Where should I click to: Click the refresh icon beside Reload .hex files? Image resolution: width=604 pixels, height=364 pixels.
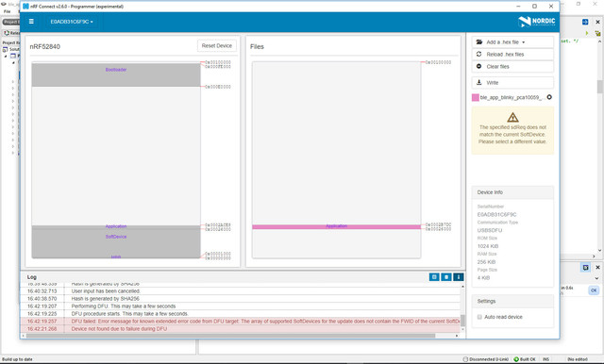478,55
